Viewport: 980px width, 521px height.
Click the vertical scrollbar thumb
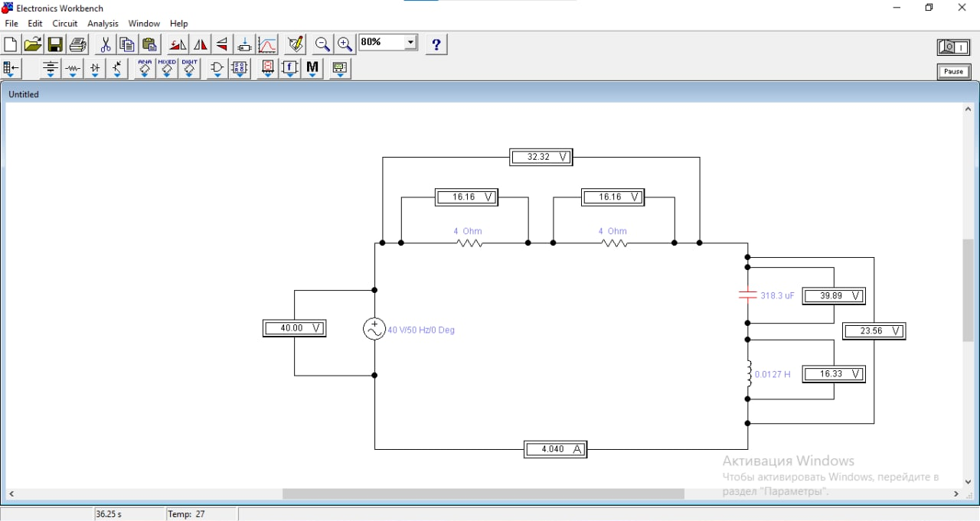tap(969, 290)
